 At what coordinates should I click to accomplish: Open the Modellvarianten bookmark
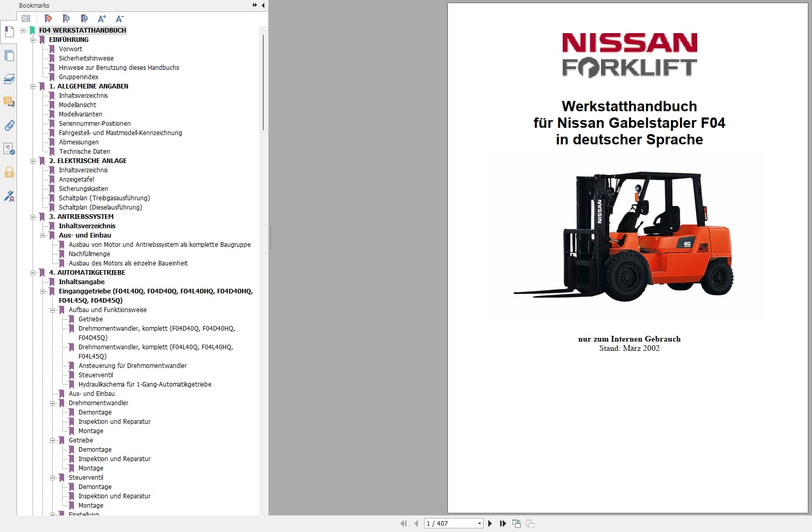click(x=80, y=114)
